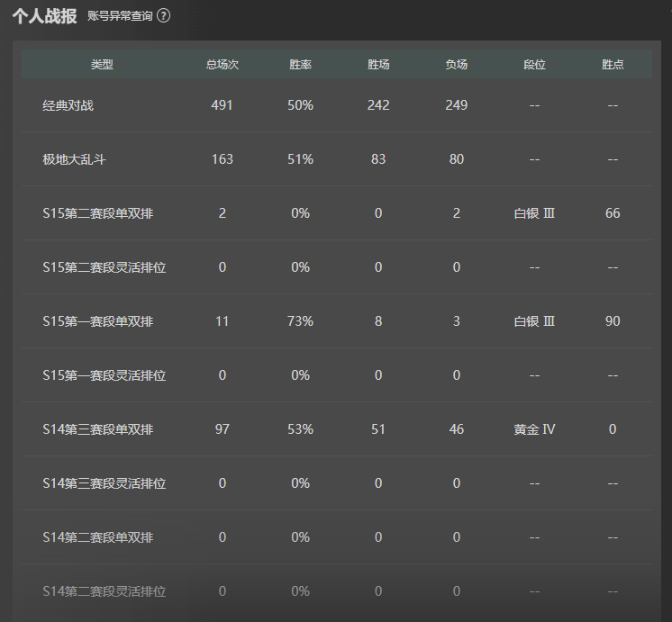Select the S14第二赛段单双排 row label

(97, 537)
